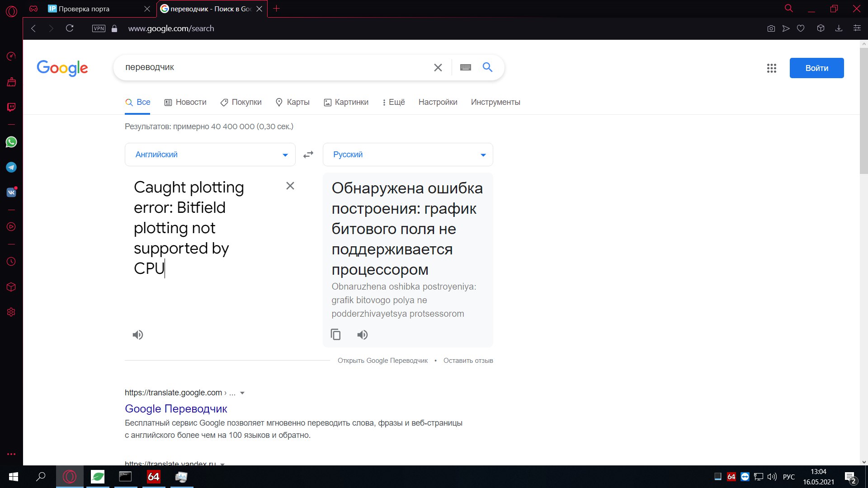Screen dimensions: 868x488
Task: Open Opera settings gear in sidebar
Action: click(11, 312)
